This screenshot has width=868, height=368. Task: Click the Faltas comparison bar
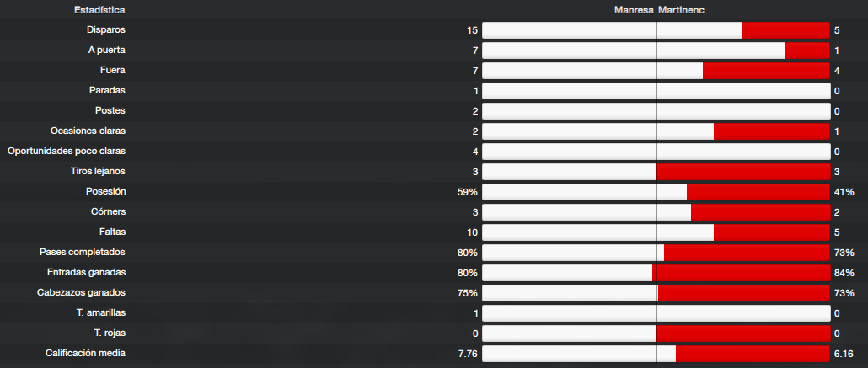point(656,232)
